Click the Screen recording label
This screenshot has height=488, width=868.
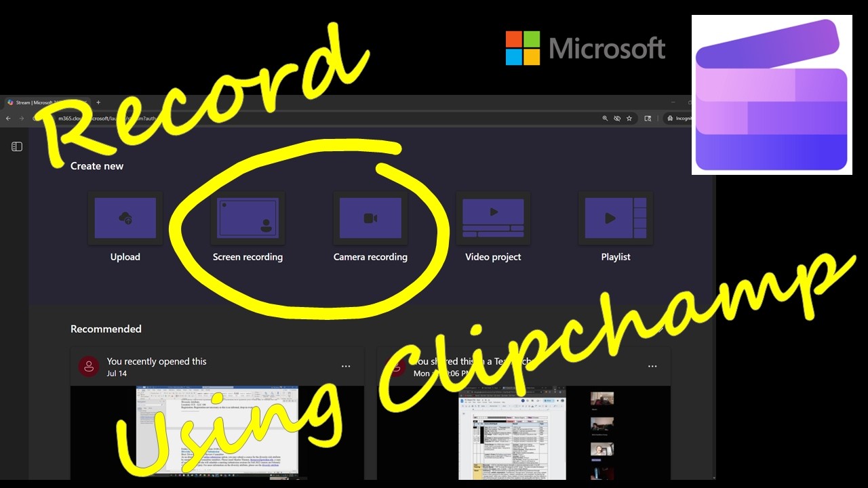click(248, 257)
